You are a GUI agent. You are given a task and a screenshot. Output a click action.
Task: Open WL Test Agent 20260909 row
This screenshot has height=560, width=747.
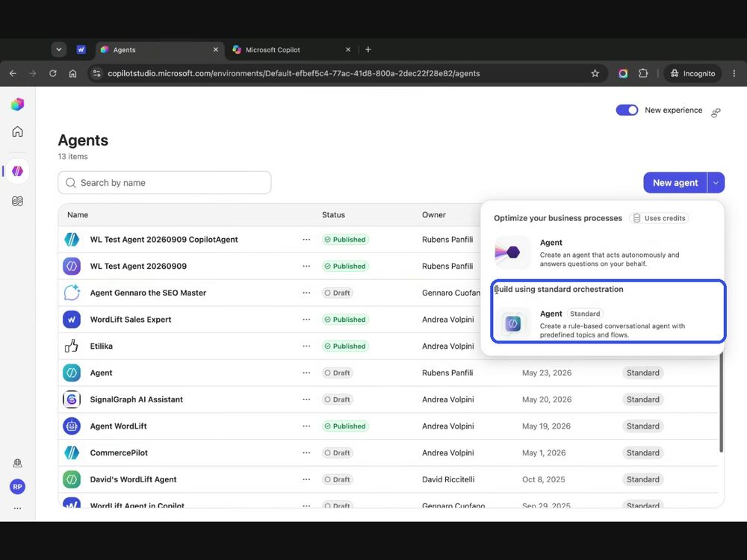(x=138, y=267)
